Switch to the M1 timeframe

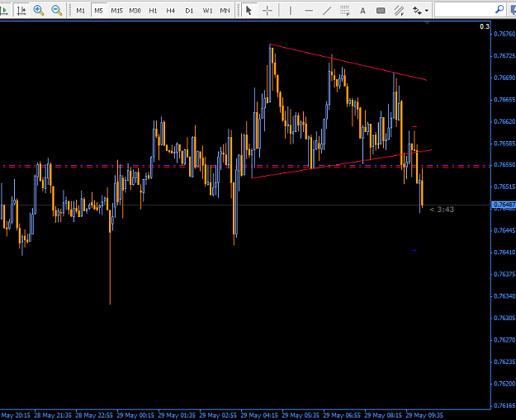(81, 11)
